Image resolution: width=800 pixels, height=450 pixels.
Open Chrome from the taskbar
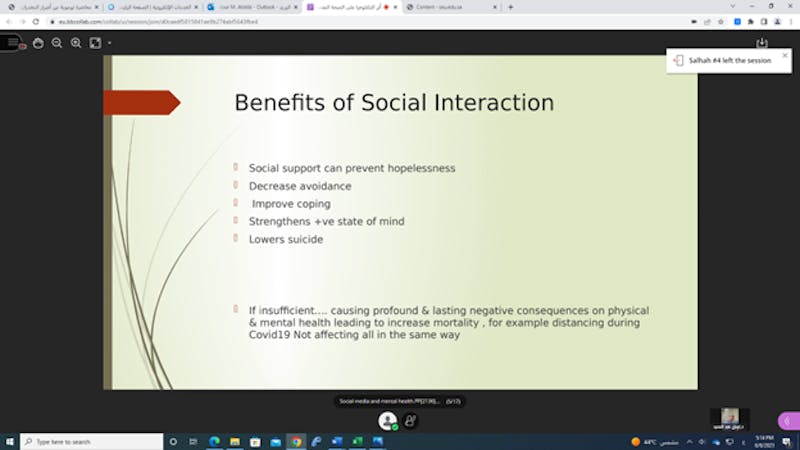[x=296, y=441]
